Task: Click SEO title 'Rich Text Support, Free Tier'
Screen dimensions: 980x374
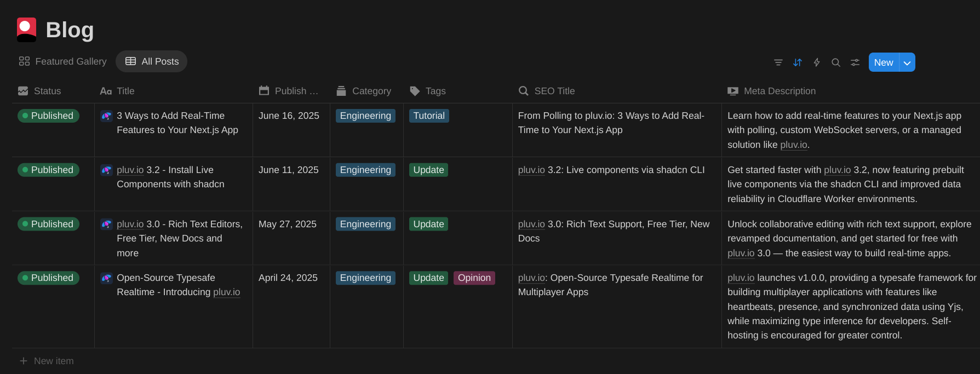Action: tap(614, 231)
